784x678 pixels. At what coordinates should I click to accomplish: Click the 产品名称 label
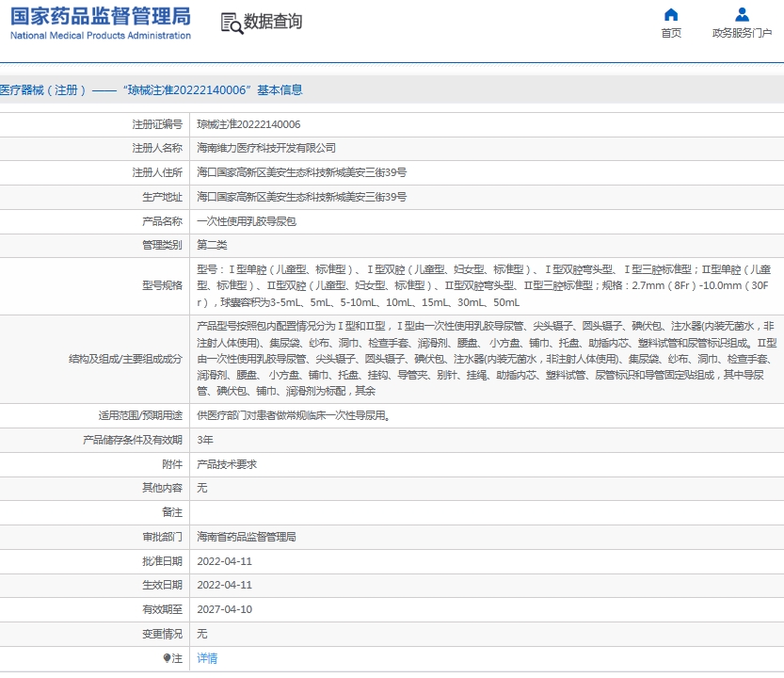coord(162,221)
